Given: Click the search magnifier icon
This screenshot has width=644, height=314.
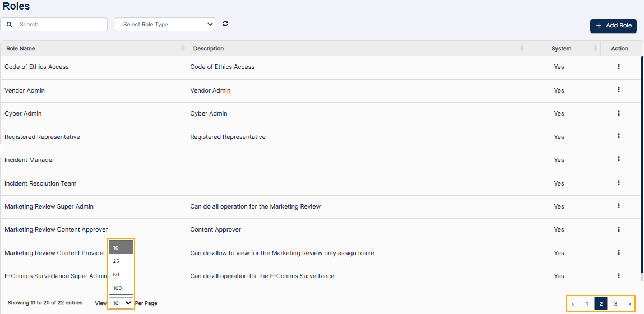Looking at the screenshot, I should point(10,25).
